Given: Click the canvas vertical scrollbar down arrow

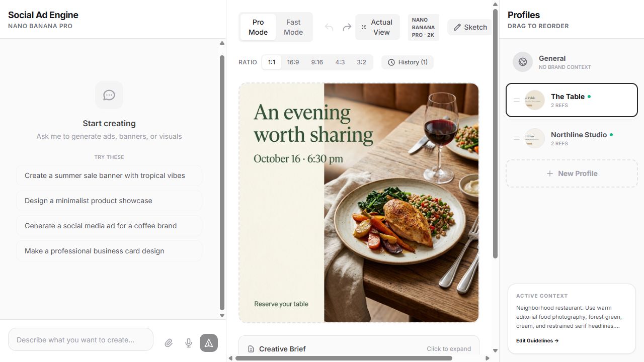Looking at the screenshot, I should [x=495, y=350].
